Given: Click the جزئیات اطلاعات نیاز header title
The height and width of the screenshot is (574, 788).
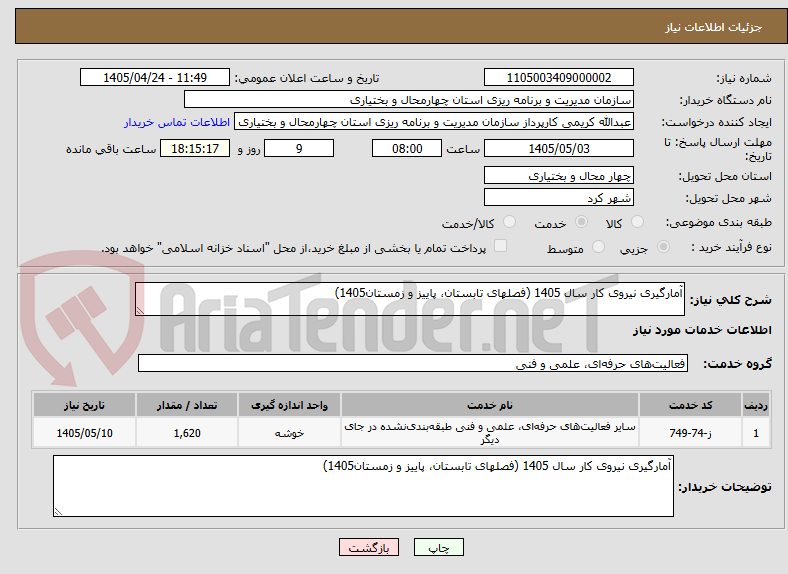Looking at the screenshot, I should 714,27.
